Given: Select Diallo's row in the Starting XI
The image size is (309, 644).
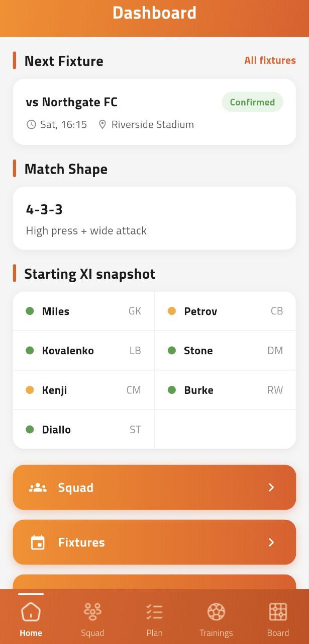Looking at the screenshot, I should tap(83, 429).
